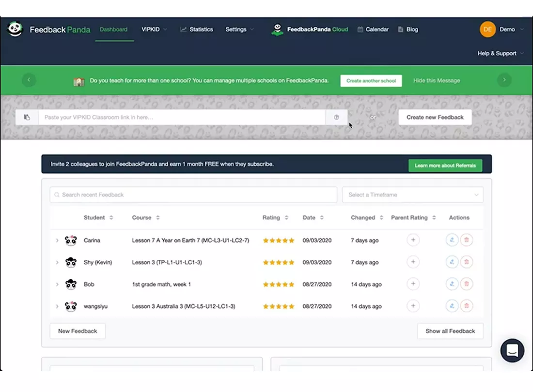Click wangsiyu's panda avatar
The height and width of the screenshot is (392, 533).
click(x=71, y=306)
